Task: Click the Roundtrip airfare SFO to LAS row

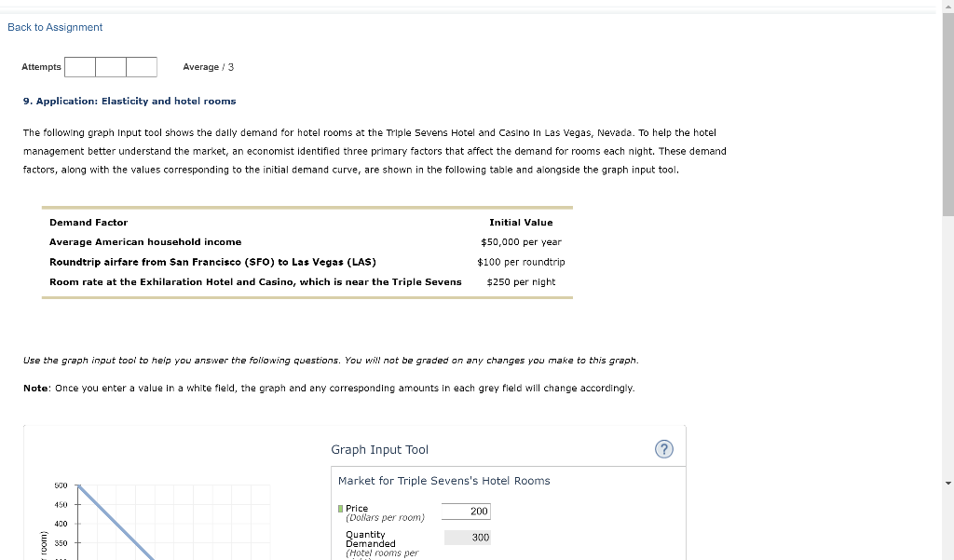Action: (x=212, y=262)
